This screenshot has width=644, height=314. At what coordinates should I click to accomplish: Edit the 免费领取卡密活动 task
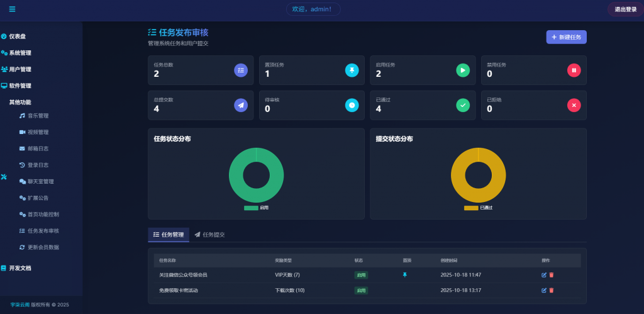coord(544,290)
